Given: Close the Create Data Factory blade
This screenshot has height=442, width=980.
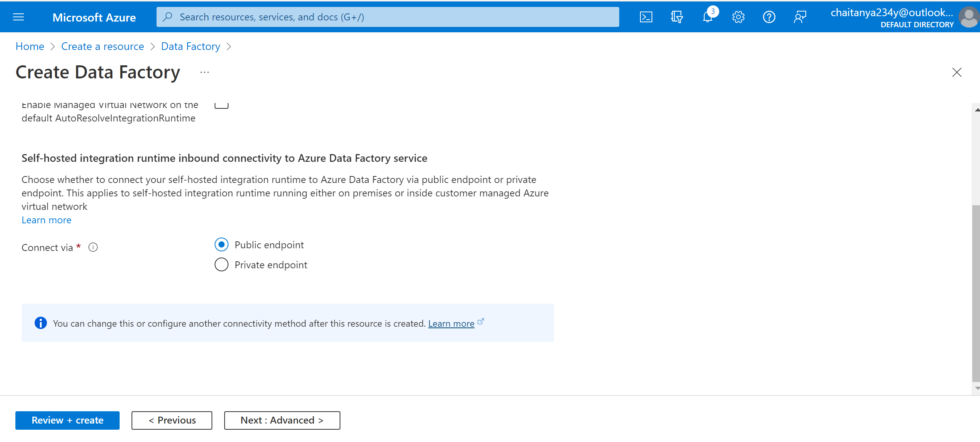Looking at the screenshot, I should (957, 72).
